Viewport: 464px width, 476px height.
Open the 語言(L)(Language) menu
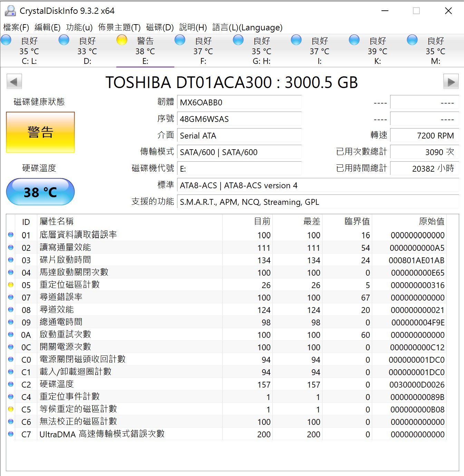pyautogui.click(x=247, y=27)
